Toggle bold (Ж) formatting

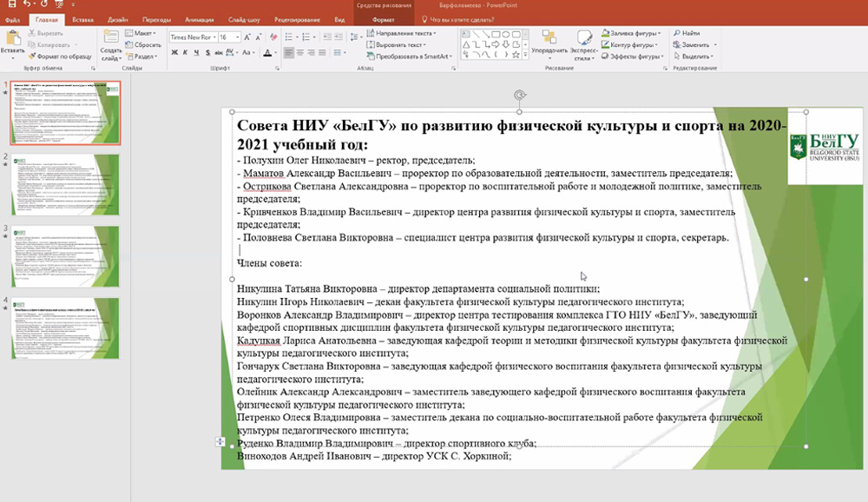(174, 52)
